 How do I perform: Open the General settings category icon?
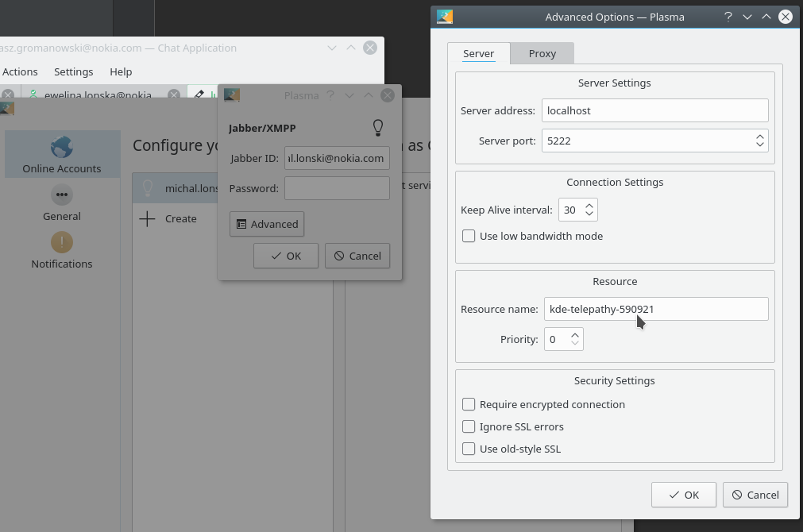(x=62, y=195)
